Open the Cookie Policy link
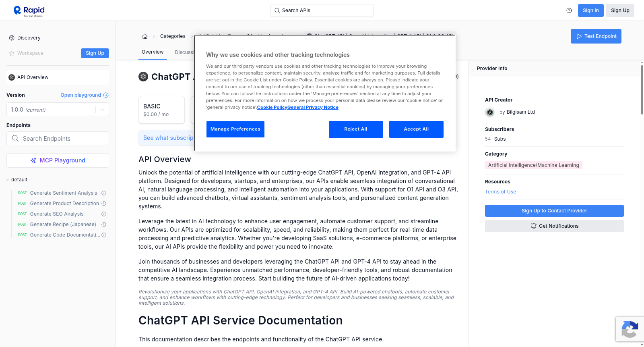The image size is (644, 347). coord(272,107)
